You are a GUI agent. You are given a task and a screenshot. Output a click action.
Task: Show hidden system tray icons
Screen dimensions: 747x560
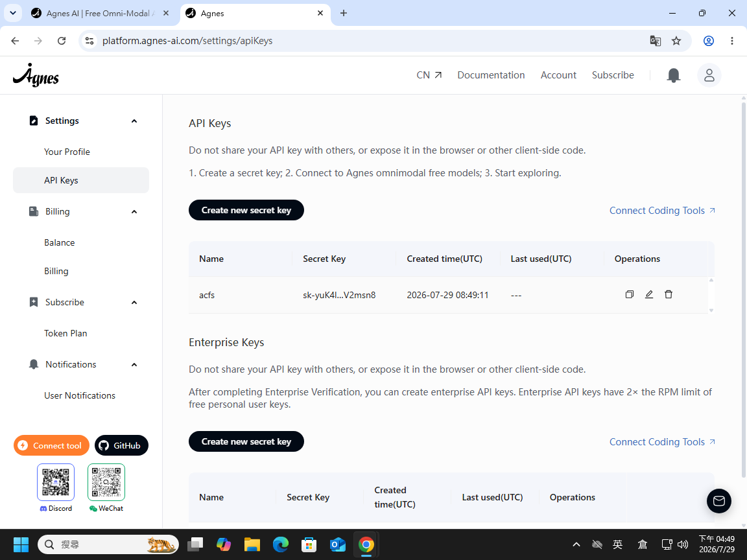click(x=576, y=544)
